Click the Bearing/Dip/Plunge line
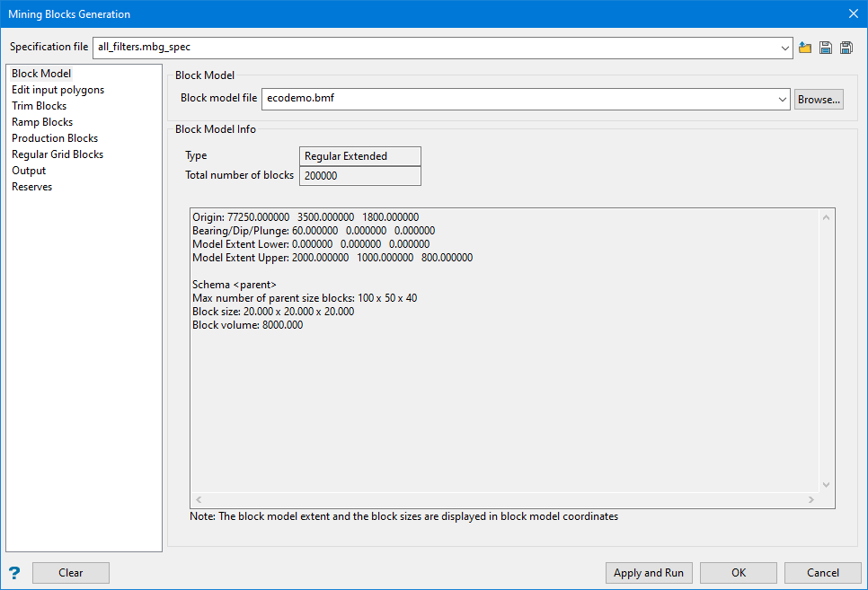 314,230
